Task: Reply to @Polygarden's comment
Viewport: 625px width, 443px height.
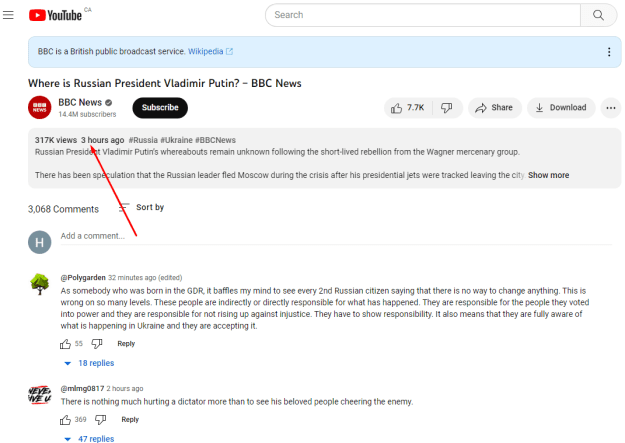Action: (126, 344)
